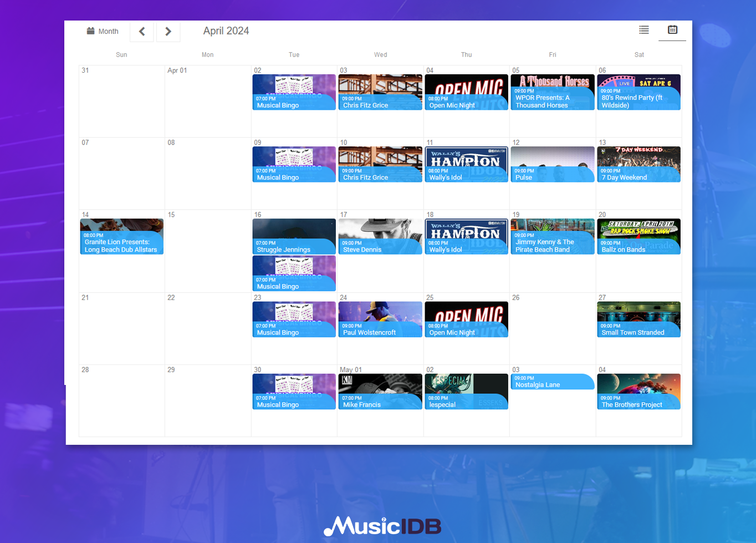756x543 pixels.
Task: Switch to calendar grid view icon
Action: (x=672, y=30)
